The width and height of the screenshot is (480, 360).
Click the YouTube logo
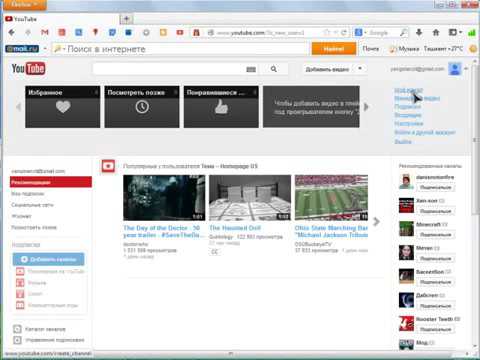pos(28,69)
